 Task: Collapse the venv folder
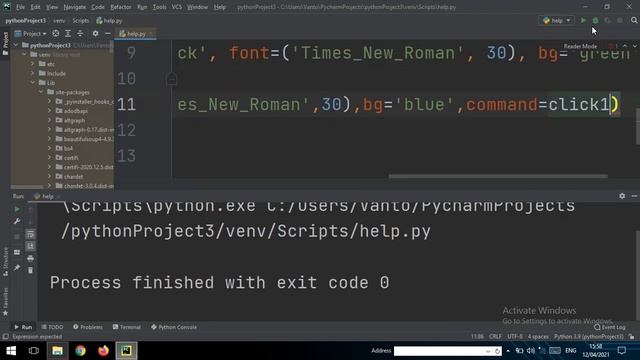click(24, 55)
